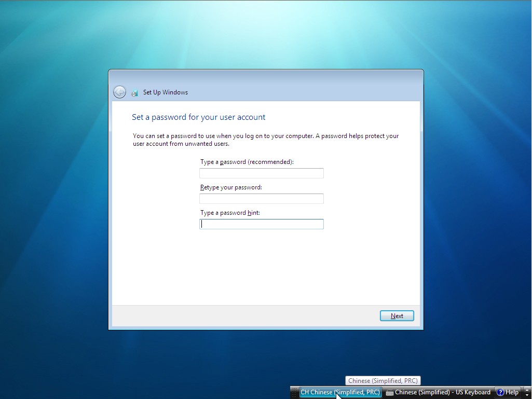Click the keyboard layout icon on the language bar
Screen dimensions: 532x399
pos(391,392)
